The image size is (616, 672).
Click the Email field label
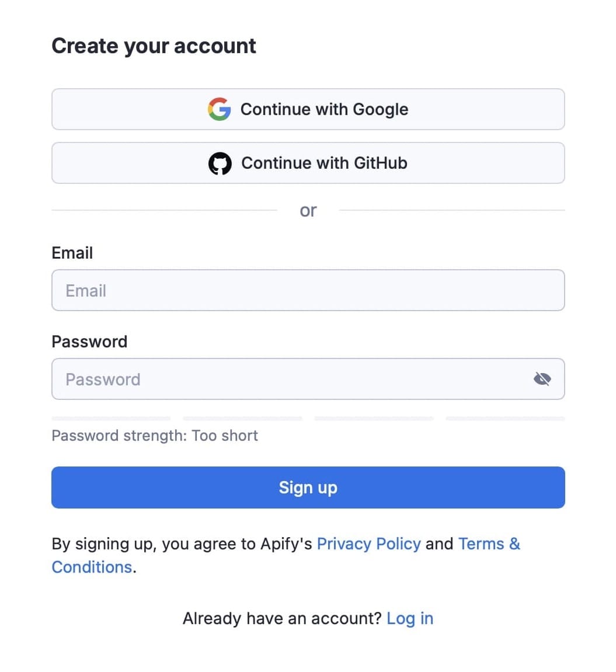(x=72, y=252)
